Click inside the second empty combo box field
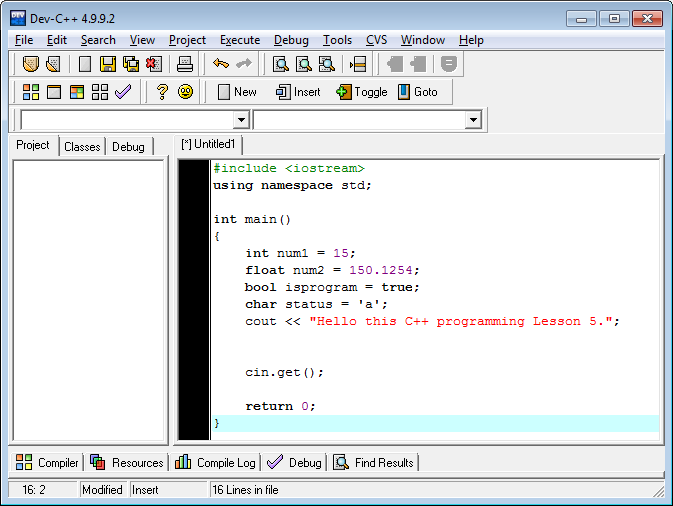The width and height of the screenshot is (673, 506). pos(360,120)
